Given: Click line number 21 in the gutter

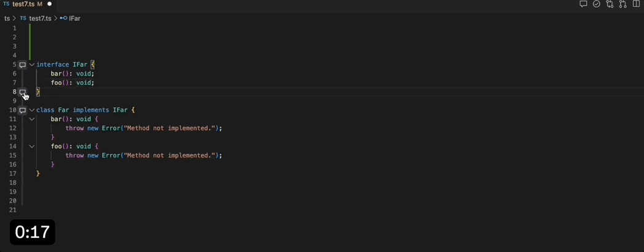Looking at the screenshot, I should click(13, 210).
